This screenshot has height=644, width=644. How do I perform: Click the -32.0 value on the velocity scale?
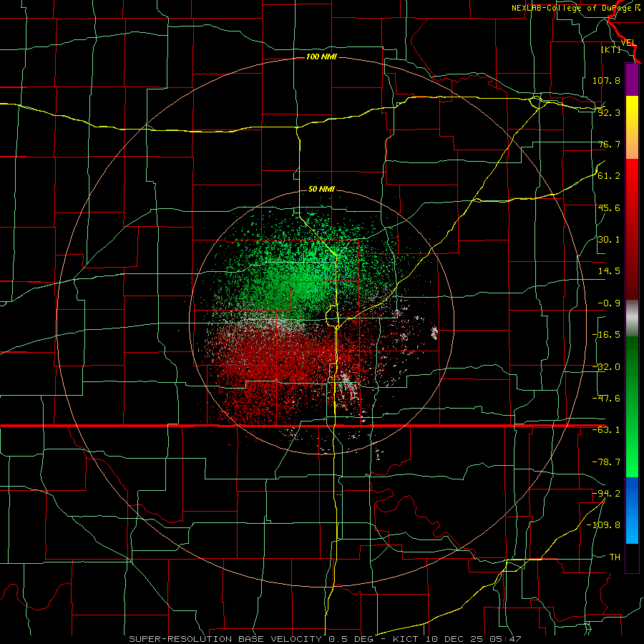tap(606, 367)
